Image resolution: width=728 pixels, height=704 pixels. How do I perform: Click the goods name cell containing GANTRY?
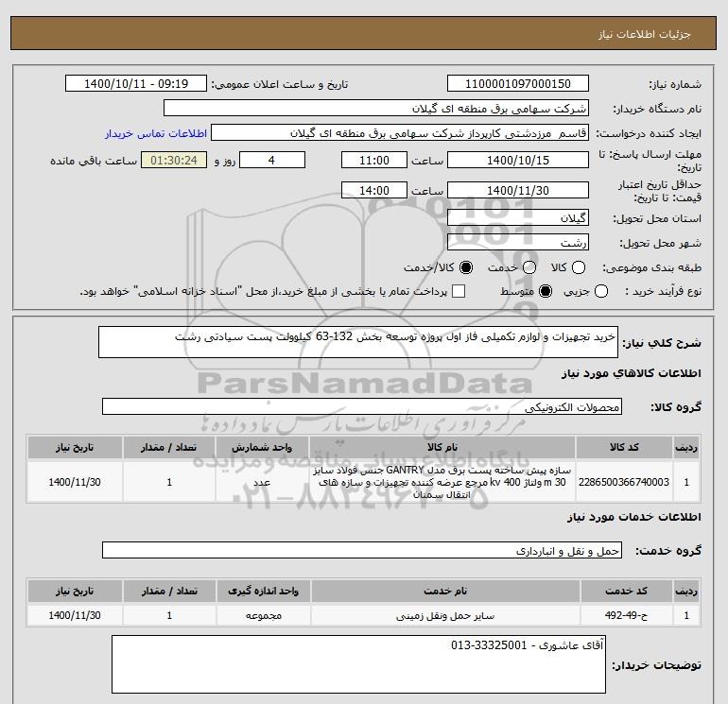[x=442, y=482]
